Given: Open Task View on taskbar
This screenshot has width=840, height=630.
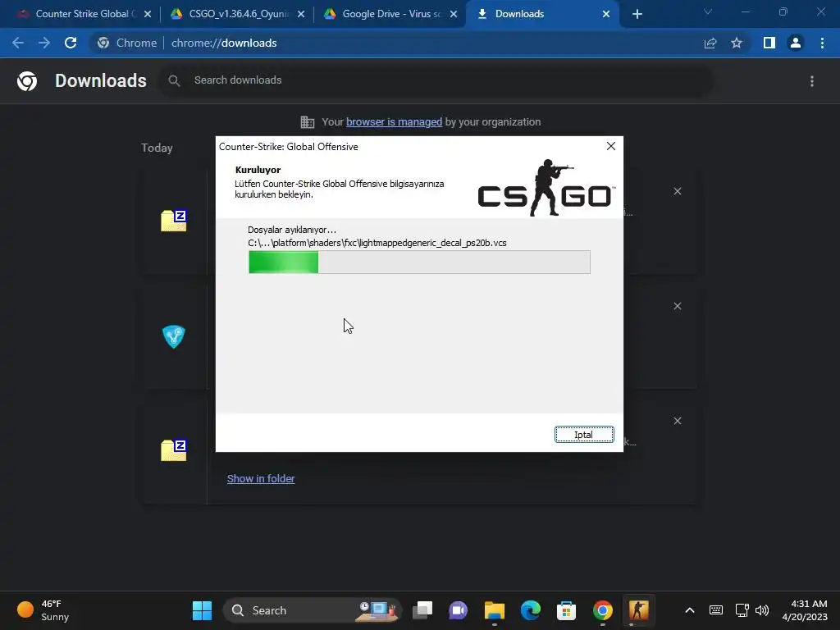Looking at the screenshot, I should pos(422,610).
